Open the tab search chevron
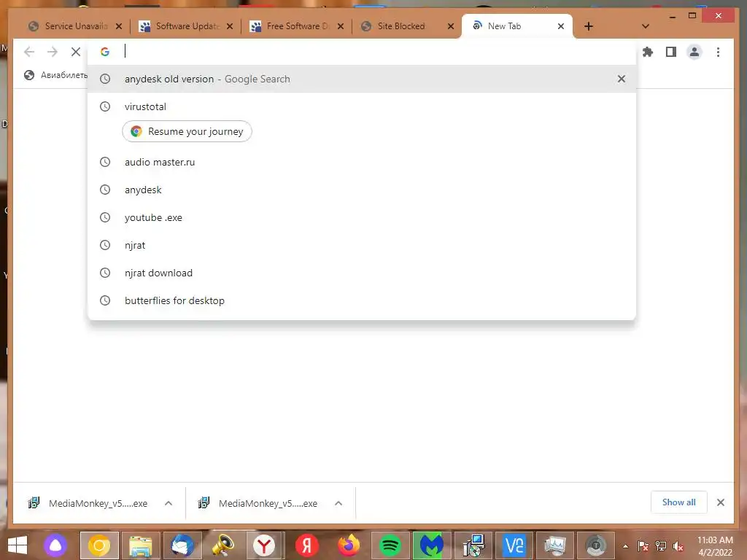The image size is (747, 560). click(x=646, y=26)
